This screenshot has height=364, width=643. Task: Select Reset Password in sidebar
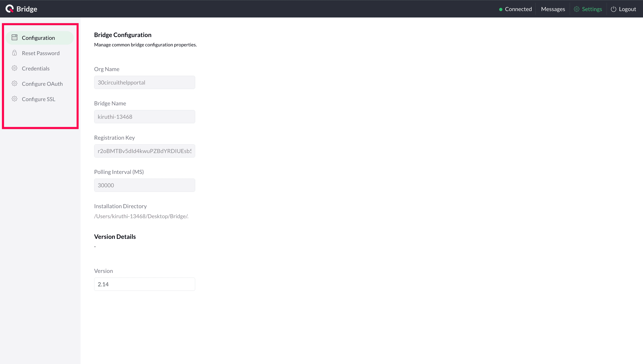click(40, 53)
